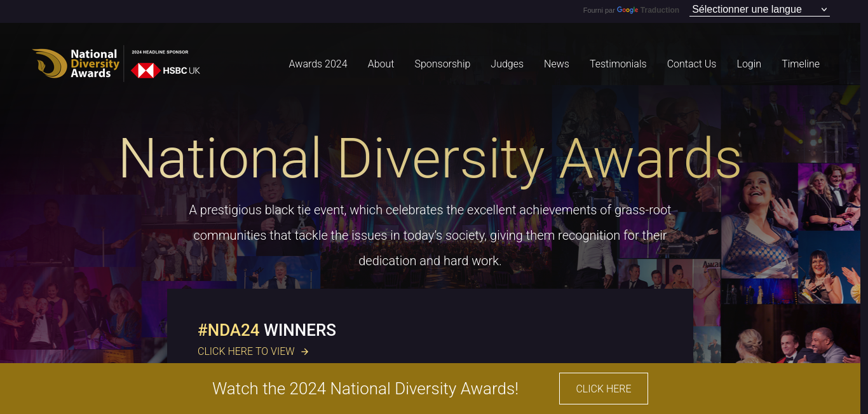Viewport: 868px width, 414px height.
Task: Open the Sélectionner une langue dropdown
Action: tap(759, 10)
